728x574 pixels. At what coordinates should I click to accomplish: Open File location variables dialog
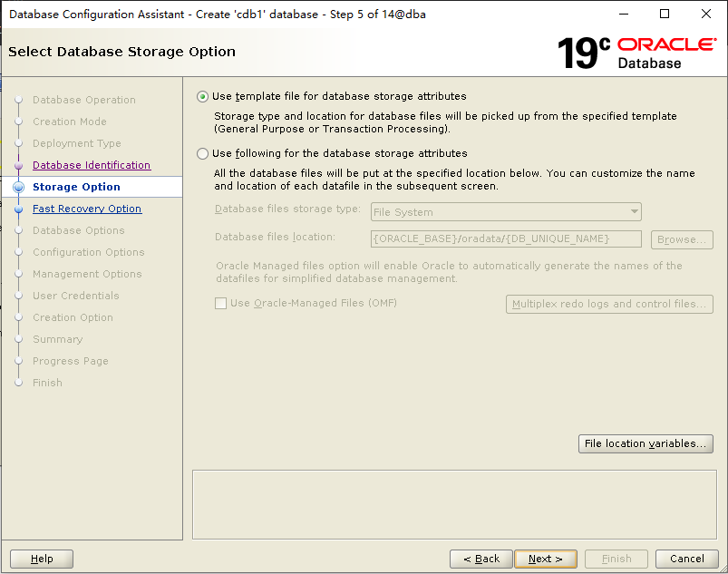[645, 443]
